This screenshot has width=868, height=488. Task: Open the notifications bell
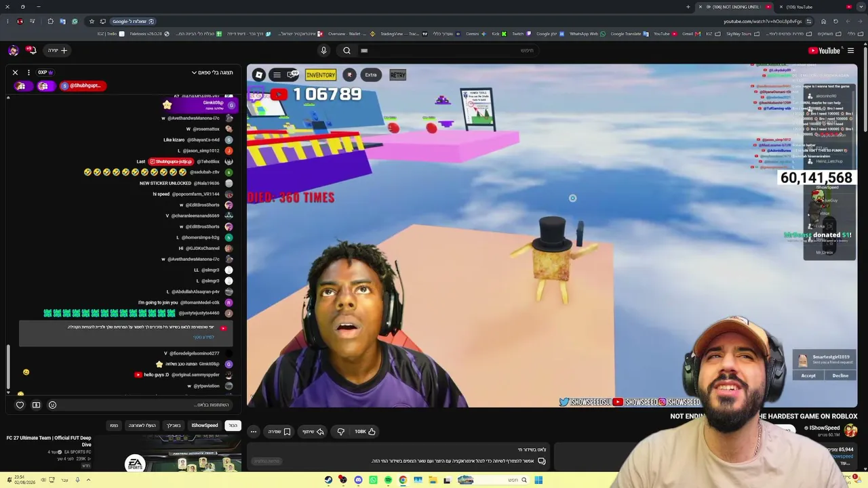click(31, 50)
